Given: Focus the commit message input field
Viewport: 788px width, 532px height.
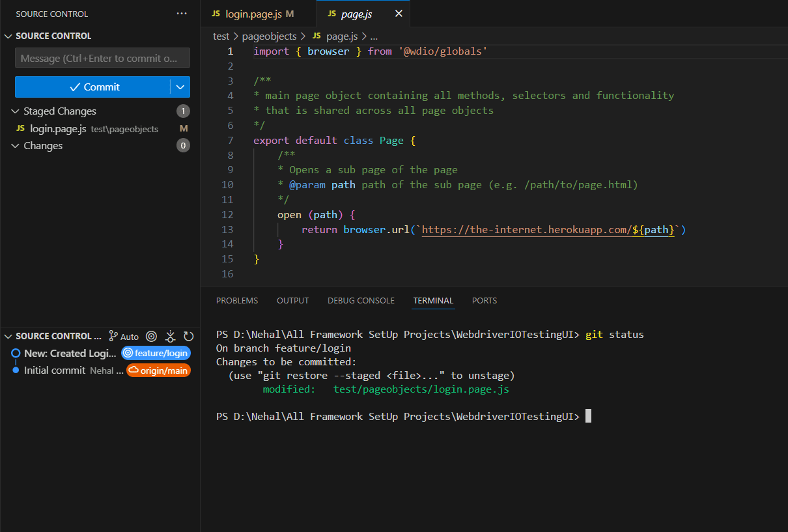Looking at the screenshot, I should [102, 58].
